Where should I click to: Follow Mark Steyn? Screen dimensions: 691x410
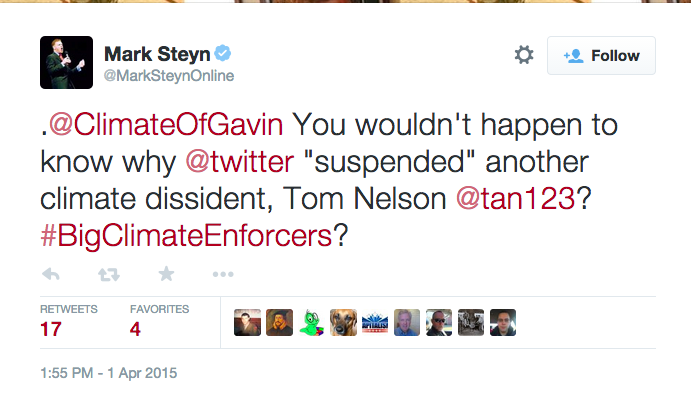pyautogui.click(x=601, y=56)
